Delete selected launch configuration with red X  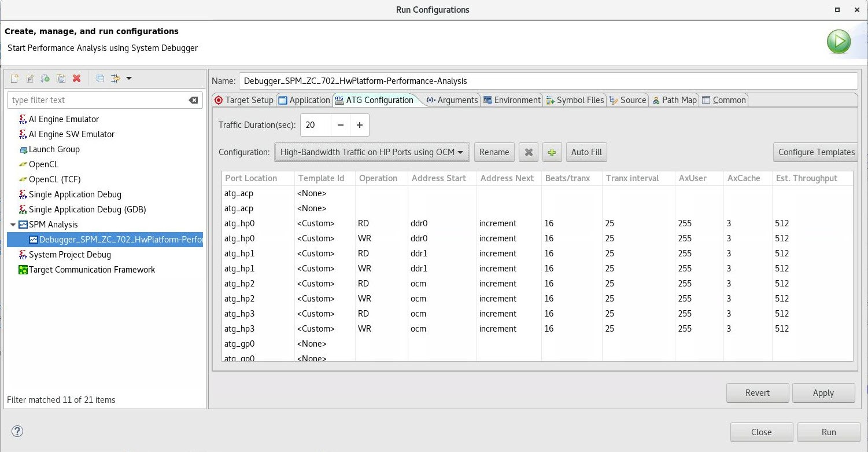(76, 79)
